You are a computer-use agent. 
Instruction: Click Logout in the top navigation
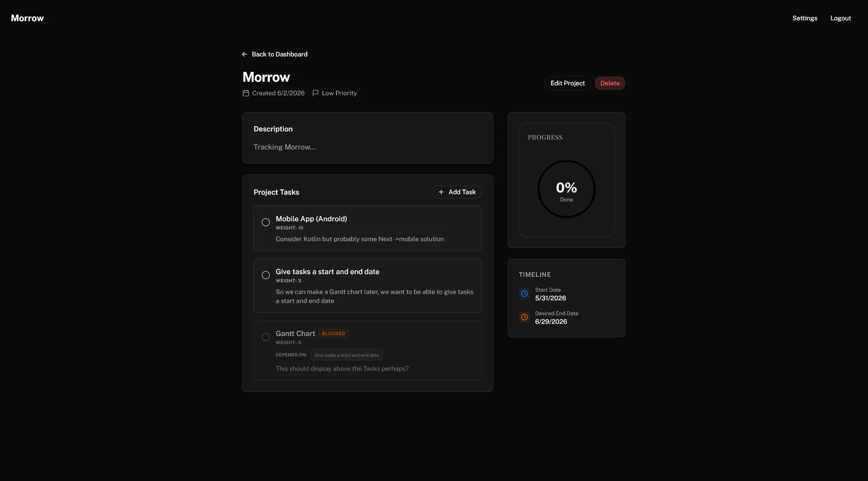pyautogui.click(x=840, y=18)
